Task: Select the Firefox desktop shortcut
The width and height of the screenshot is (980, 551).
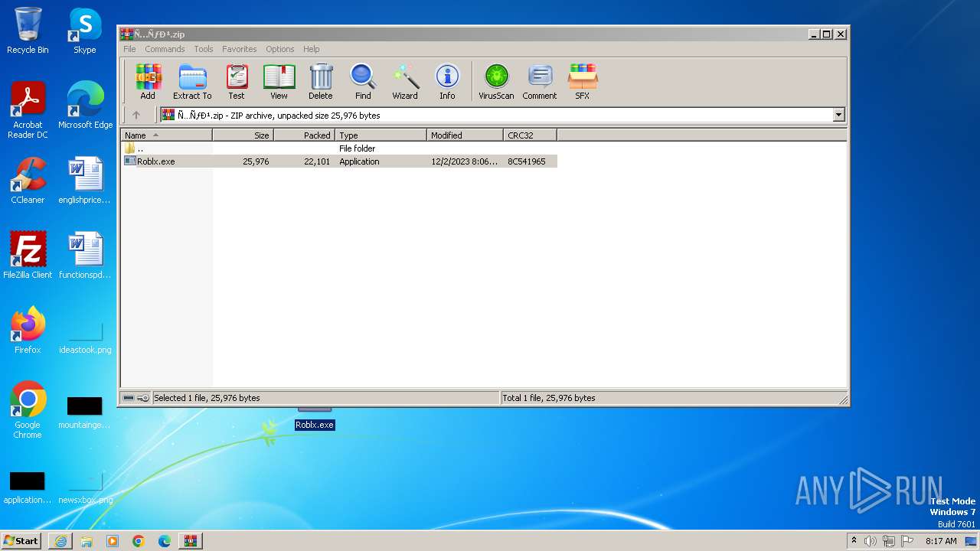Action: point(28,331)
